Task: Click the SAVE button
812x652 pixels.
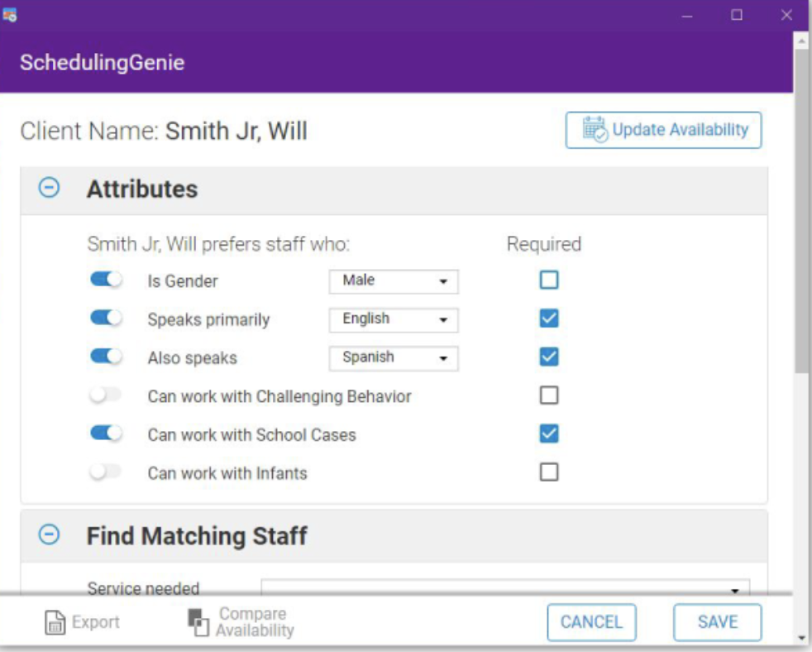Action: coord(717,622)
